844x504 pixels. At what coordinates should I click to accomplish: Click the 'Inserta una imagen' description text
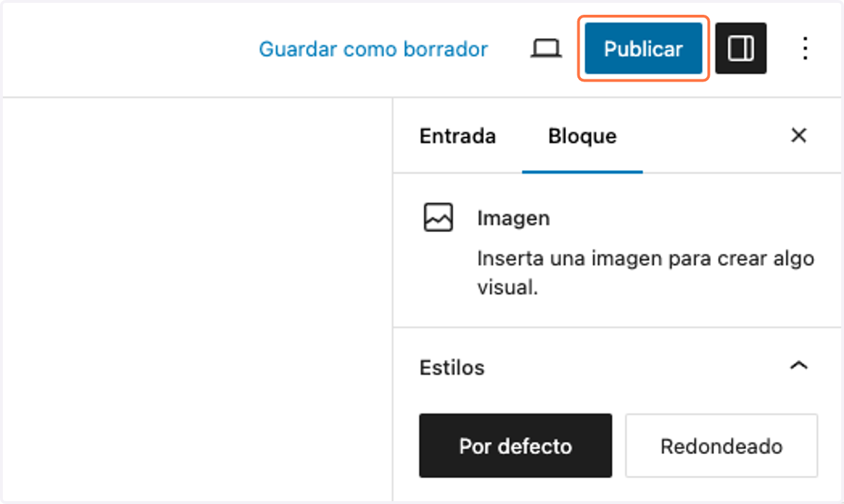(646, 273)
